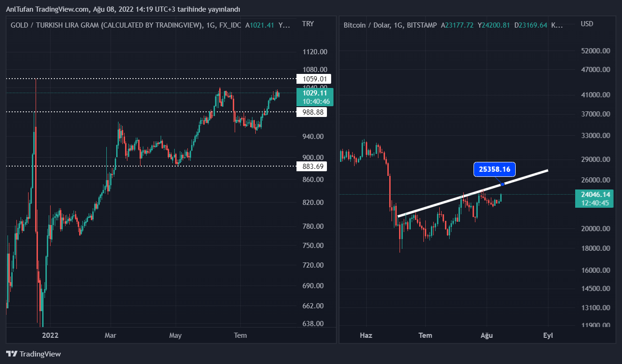Open the USD currency selector on Bitcoin chart
This screenshot has width=622, height=364.
pyautogui.click(x=587, y=24)
